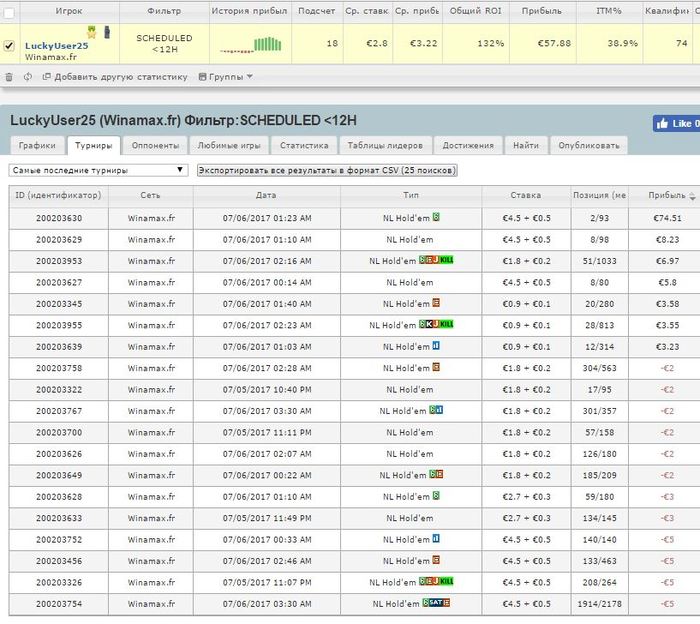Open the Оппоненты tab
The width and height of the screenshot is (700, 624).
(155, 146)
